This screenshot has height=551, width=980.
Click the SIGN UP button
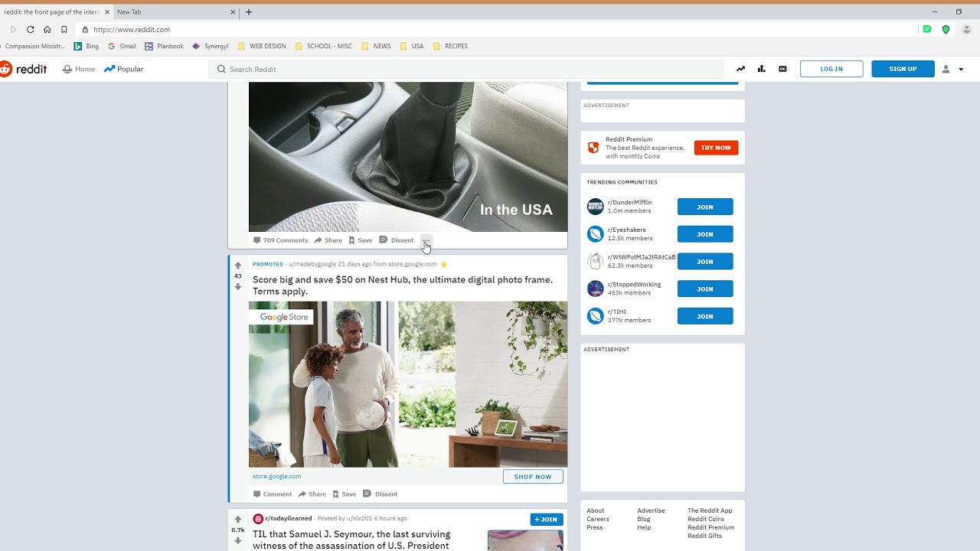coord(903,69)
